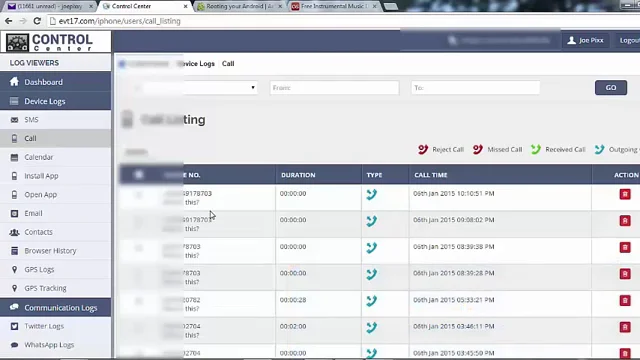Click the DURATION column header

tap(298, 175)
